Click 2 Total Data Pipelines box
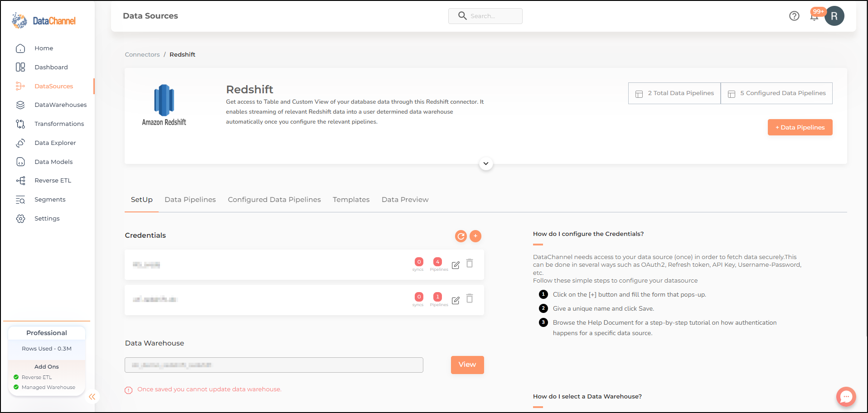The image size is (868, 413). [x=674, y=93]
